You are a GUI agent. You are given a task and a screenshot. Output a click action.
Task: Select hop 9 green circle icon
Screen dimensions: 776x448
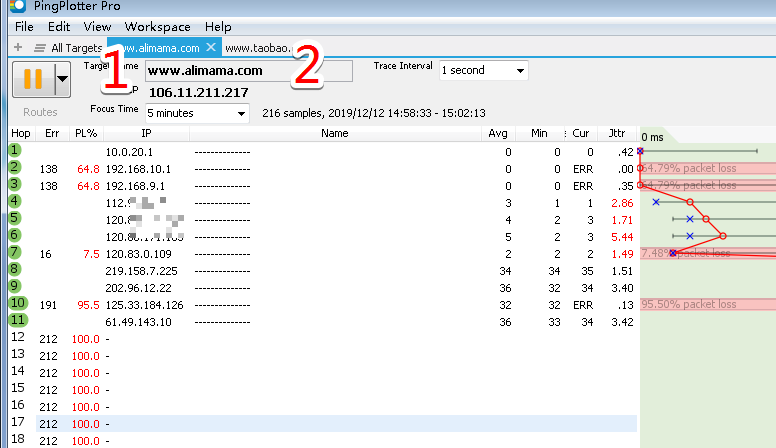point(15,286)
